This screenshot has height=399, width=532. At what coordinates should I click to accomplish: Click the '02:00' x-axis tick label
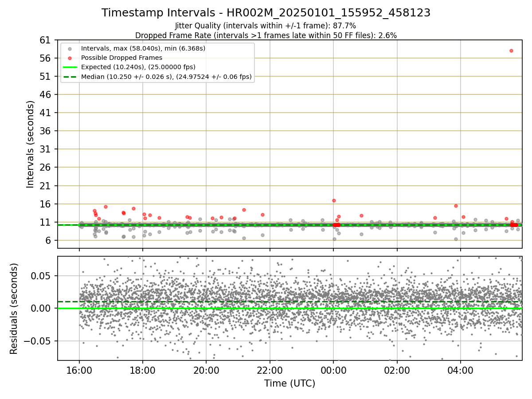tap(397, 371)
